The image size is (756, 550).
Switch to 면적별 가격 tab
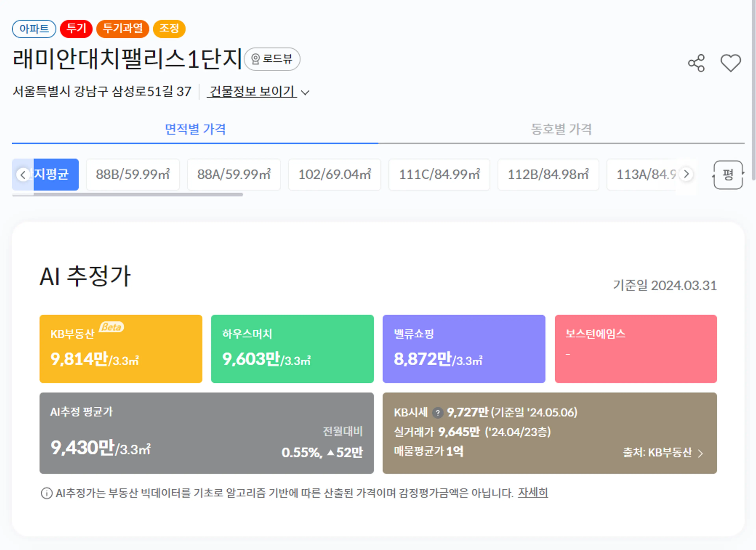[195, 129]
